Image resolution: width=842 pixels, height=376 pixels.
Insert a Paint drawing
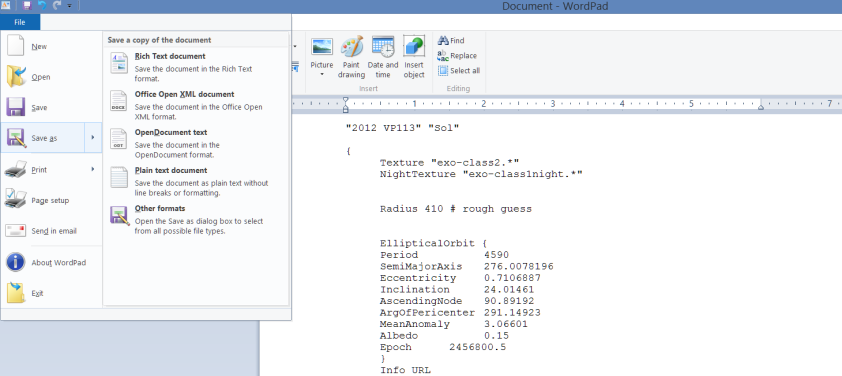(x=351, y=57)
